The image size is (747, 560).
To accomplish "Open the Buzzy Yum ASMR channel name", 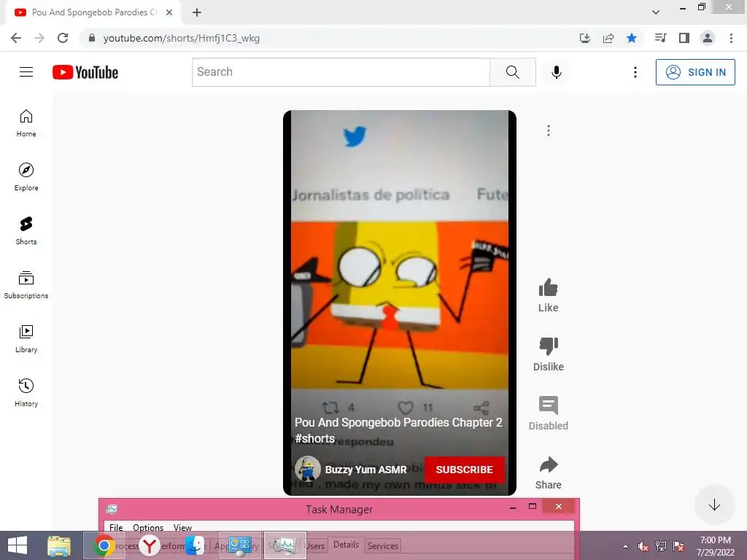I will click(x=365, y=470).
